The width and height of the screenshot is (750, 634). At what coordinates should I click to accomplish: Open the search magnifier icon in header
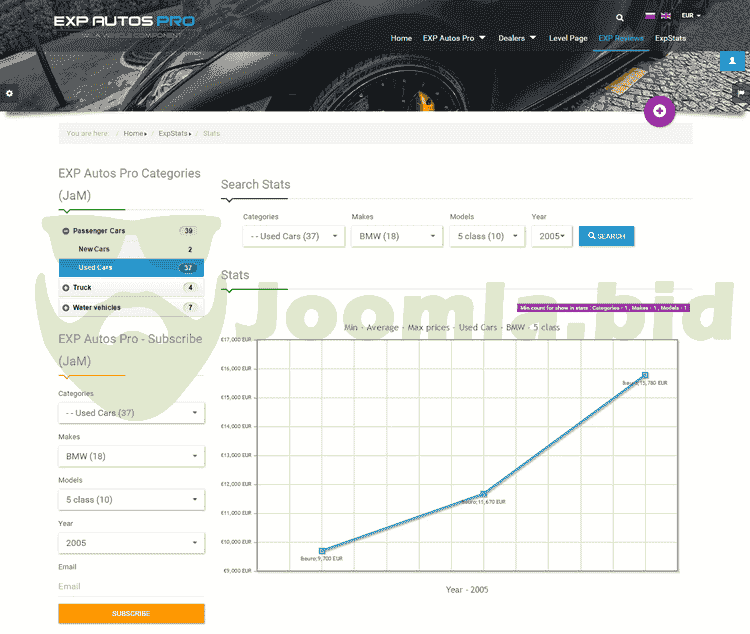pos(619,18)
